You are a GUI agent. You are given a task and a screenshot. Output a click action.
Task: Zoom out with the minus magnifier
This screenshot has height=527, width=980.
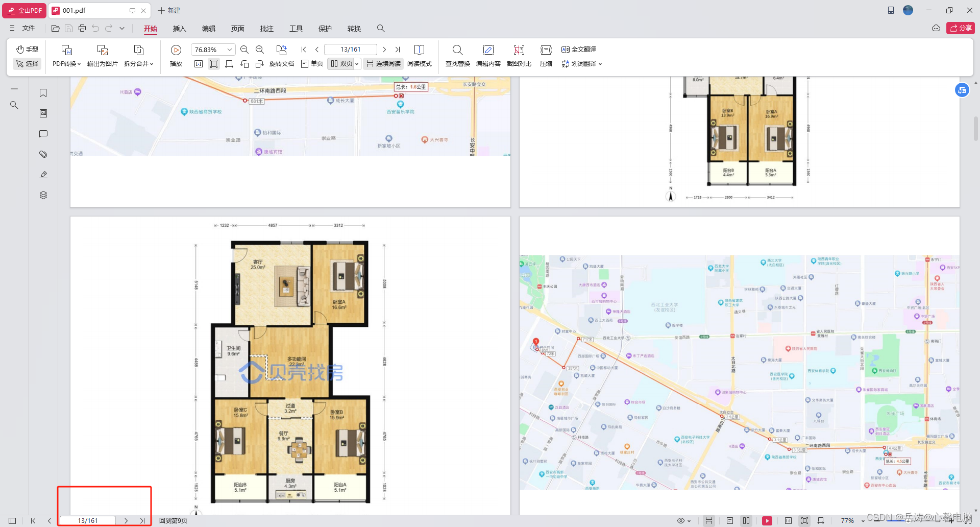pyautogui.click(x=244, y=50)
